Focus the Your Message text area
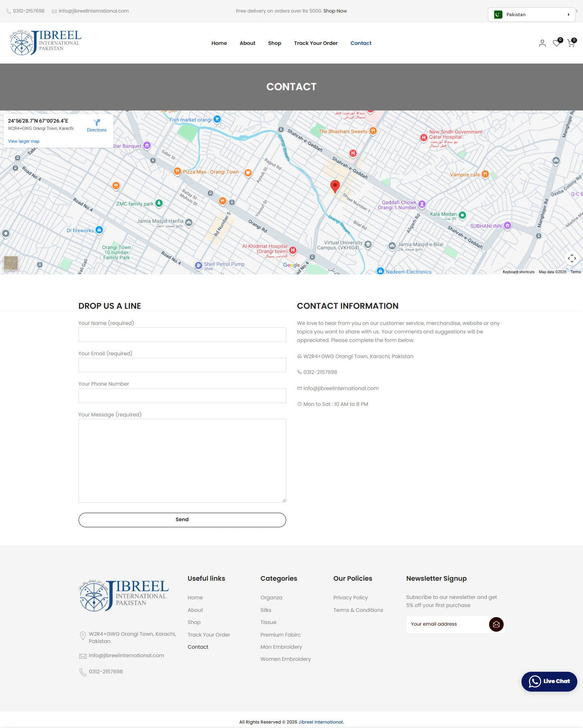 (182, 461)
